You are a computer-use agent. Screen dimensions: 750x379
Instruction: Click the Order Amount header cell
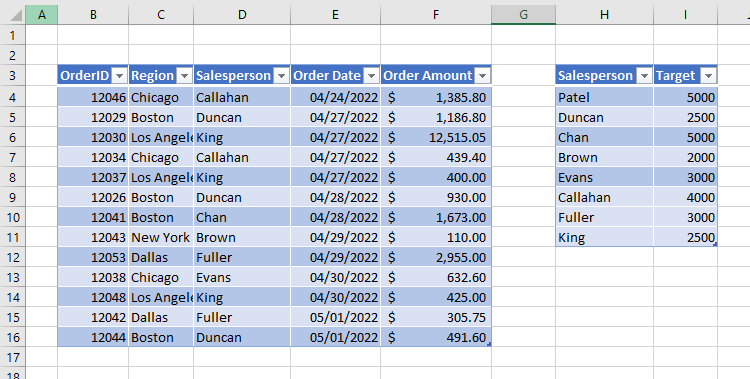click(436, 76)
